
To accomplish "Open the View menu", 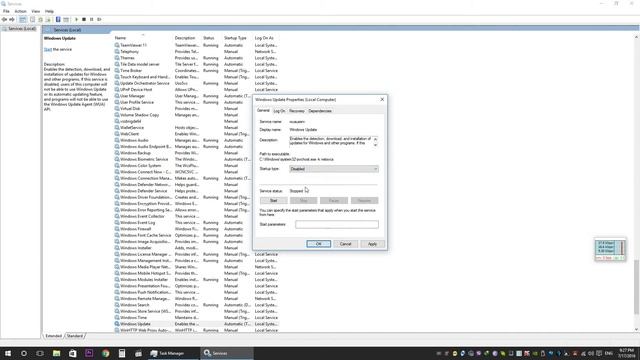I will pos(36,11).
